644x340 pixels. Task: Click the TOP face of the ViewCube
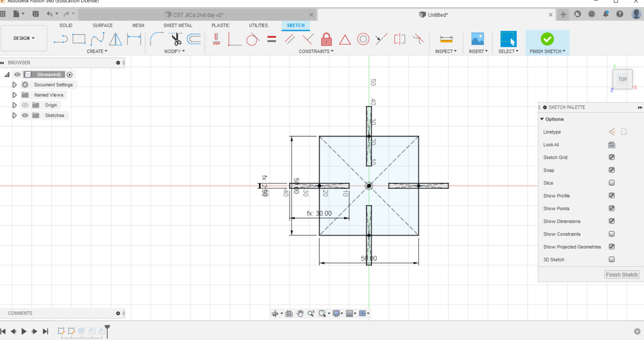622,79
